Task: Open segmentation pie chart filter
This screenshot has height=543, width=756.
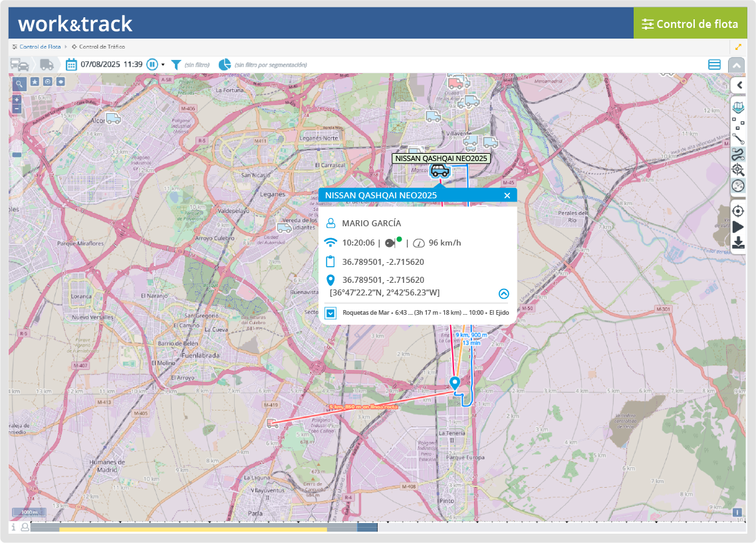Action: click(225, 65)
